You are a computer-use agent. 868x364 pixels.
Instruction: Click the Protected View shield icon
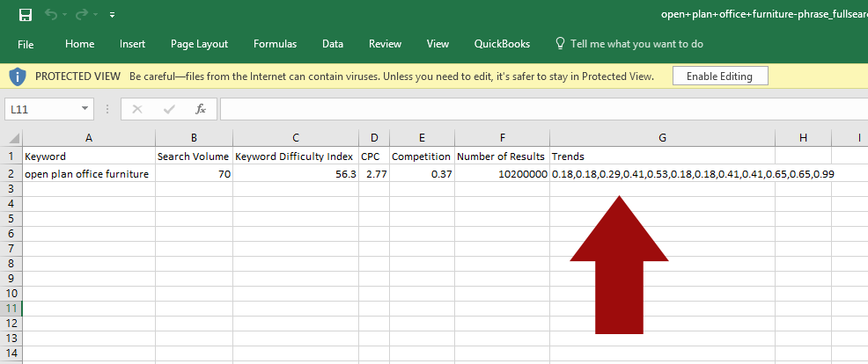click(x=18, y=76)
